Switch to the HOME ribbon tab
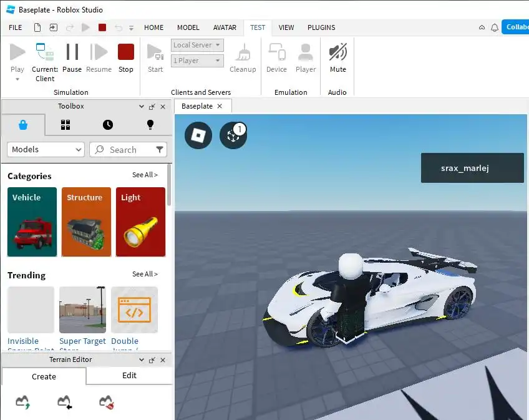The height and width of the screenshot is (420, 529). point(154,27)
